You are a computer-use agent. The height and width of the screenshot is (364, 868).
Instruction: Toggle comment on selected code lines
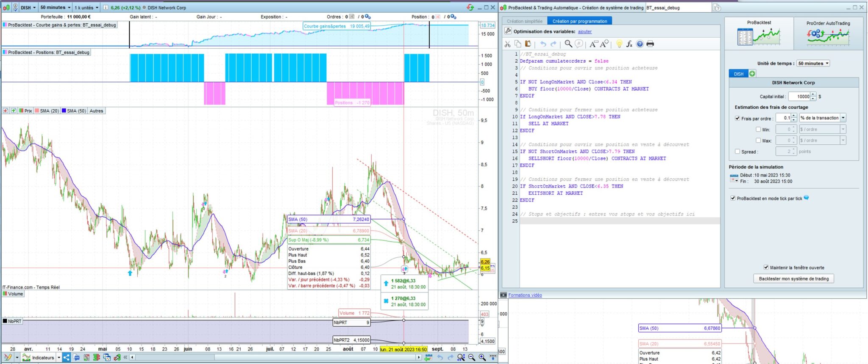[x=579, y=44]
